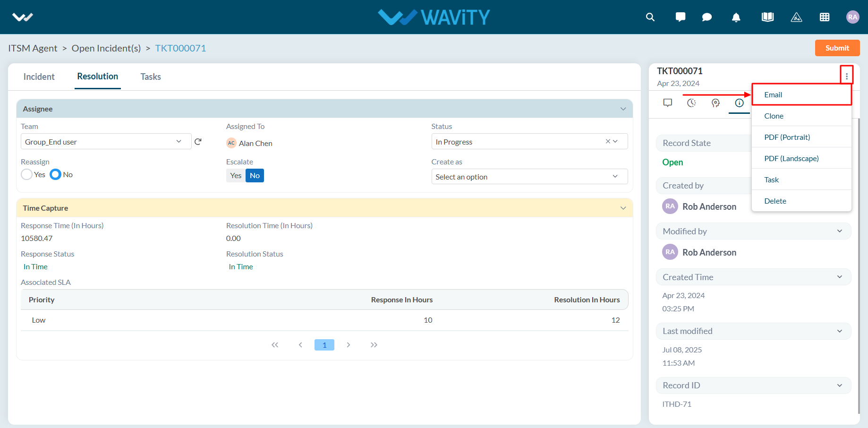Open the clock history icon tab
The width and height of the screenshot is (868, 428).
click(x=691, y=103)
